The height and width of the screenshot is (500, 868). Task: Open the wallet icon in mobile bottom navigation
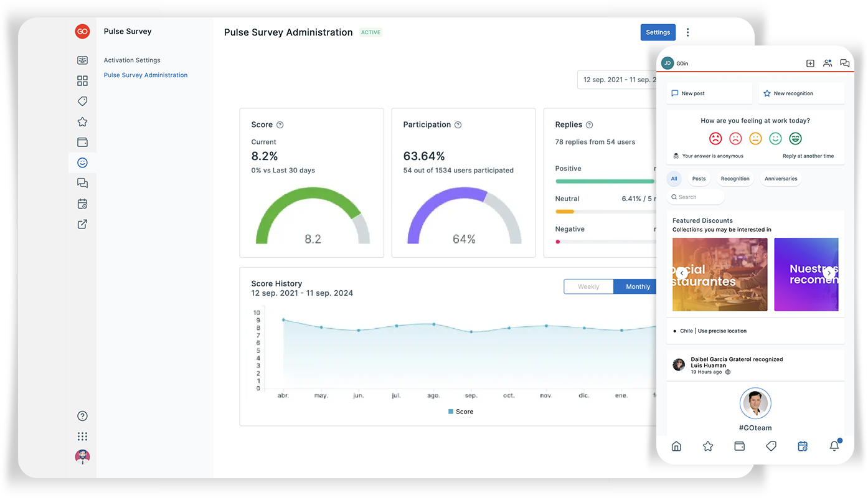click(x=740, y=446)
